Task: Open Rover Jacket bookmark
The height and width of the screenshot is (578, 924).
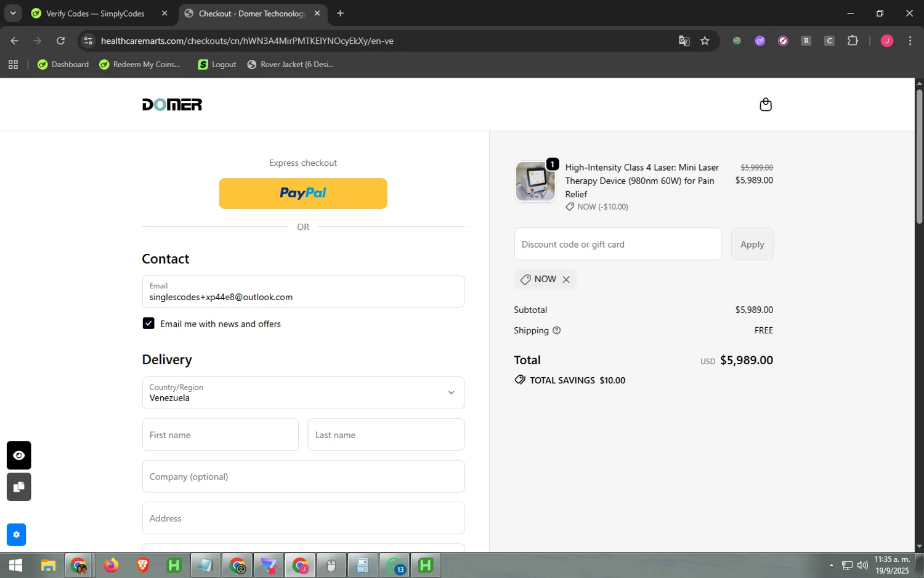Action: click(x=290, y=64)
